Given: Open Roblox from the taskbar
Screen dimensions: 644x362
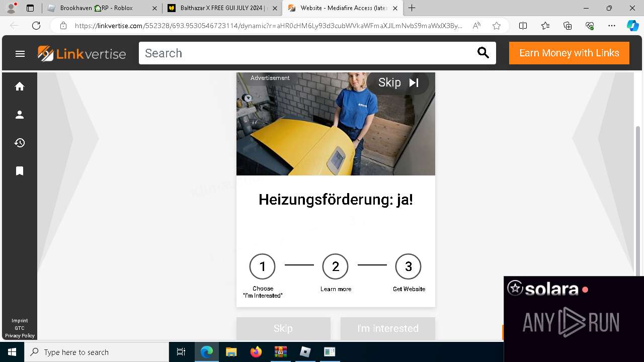Looking at the screenshot, I should pyautogui.click(x=305, y=352).
